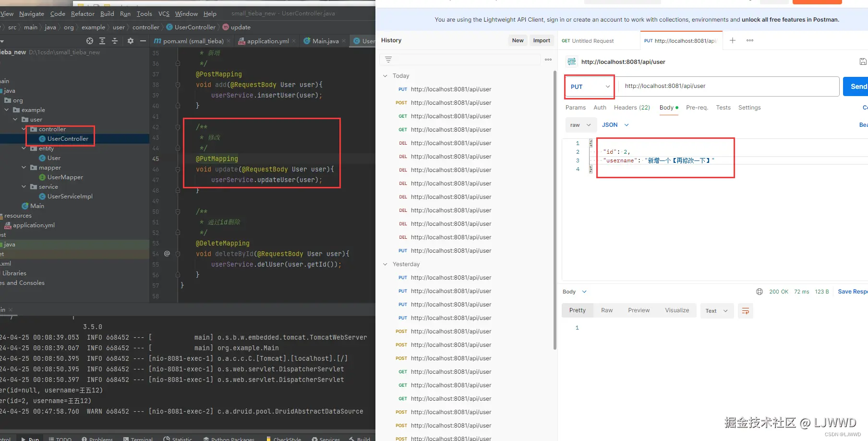Toggle the code fold marker on line 38
This screenshot has width=868, height=441.
point(178,85)
